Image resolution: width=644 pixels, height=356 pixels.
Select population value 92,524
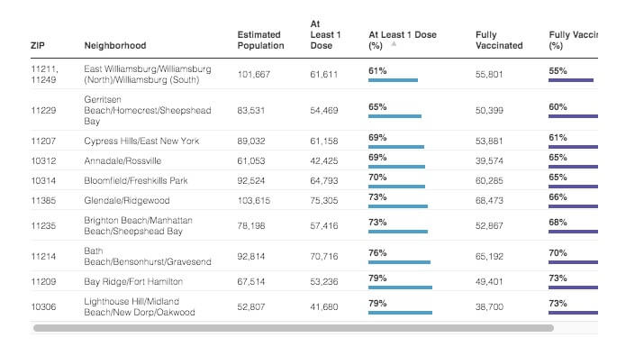pos(251,180)
